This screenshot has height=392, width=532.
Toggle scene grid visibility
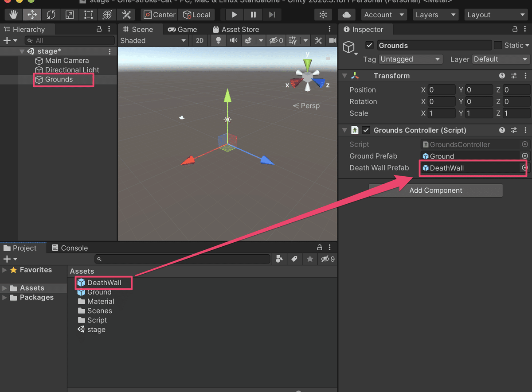[x=293, y=40]
